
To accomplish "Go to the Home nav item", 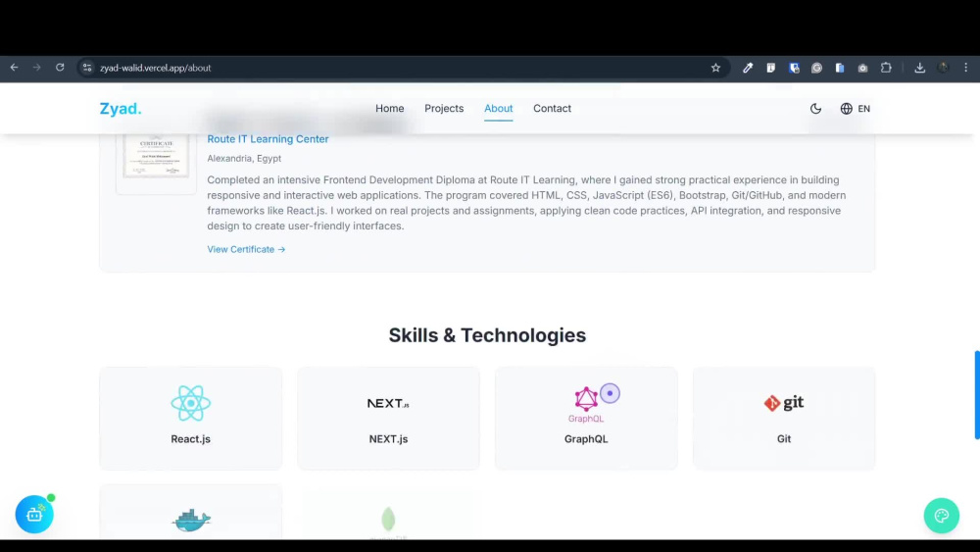I will coord(389,108).
